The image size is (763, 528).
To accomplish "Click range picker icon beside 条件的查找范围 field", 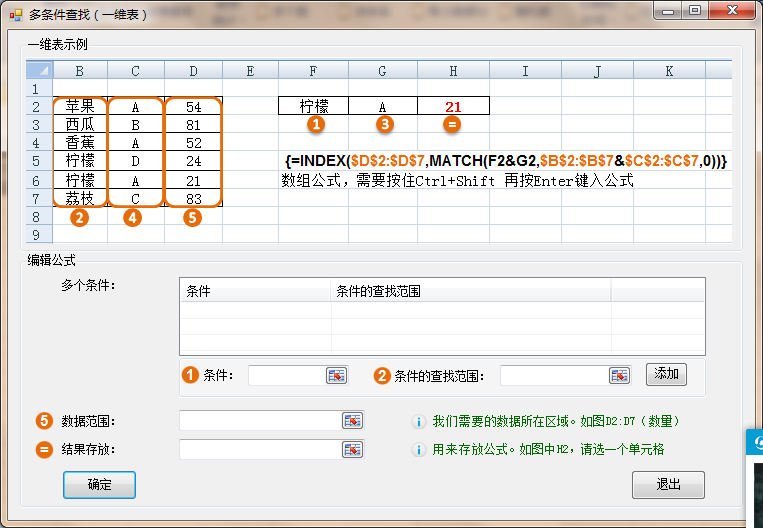I will click(x=620, y=375).
